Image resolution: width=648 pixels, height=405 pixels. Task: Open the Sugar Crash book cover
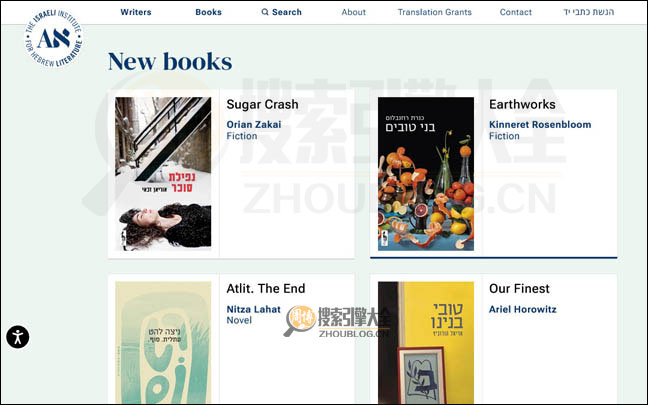point(163,174)
